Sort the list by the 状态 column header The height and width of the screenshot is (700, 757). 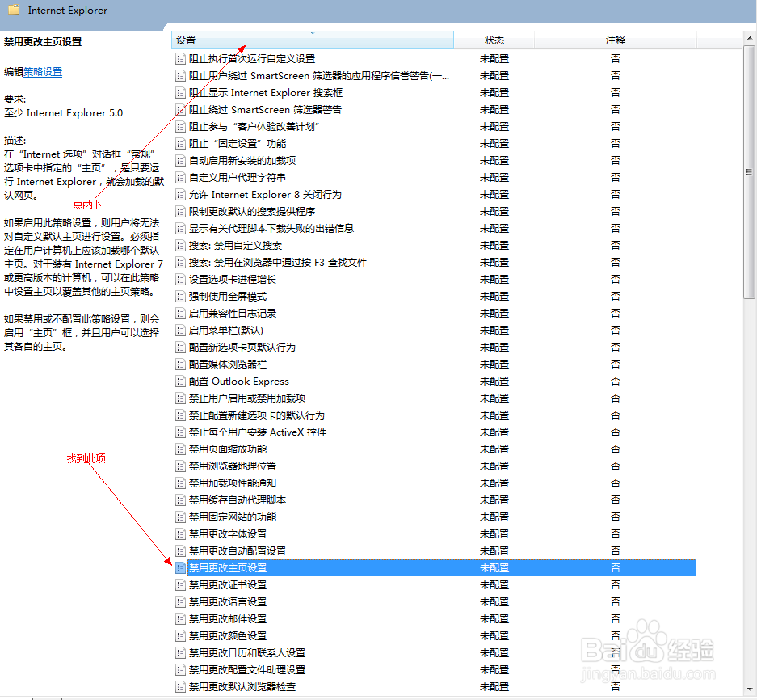click(494, 40)
